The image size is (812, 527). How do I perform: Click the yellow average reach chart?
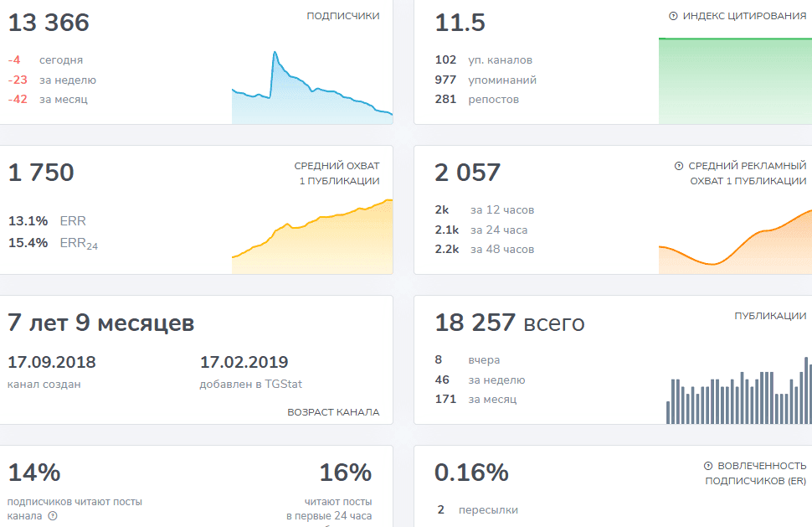[312, 236]
